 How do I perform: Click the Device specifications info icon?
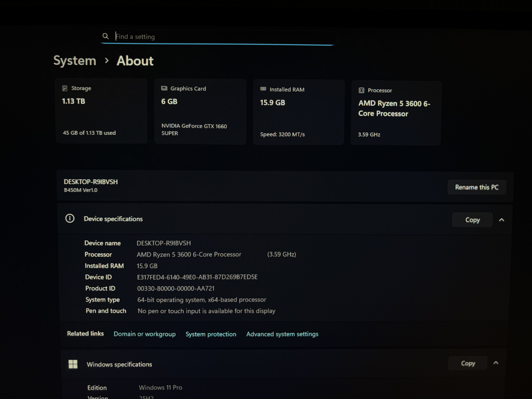(x=70, y=218)
